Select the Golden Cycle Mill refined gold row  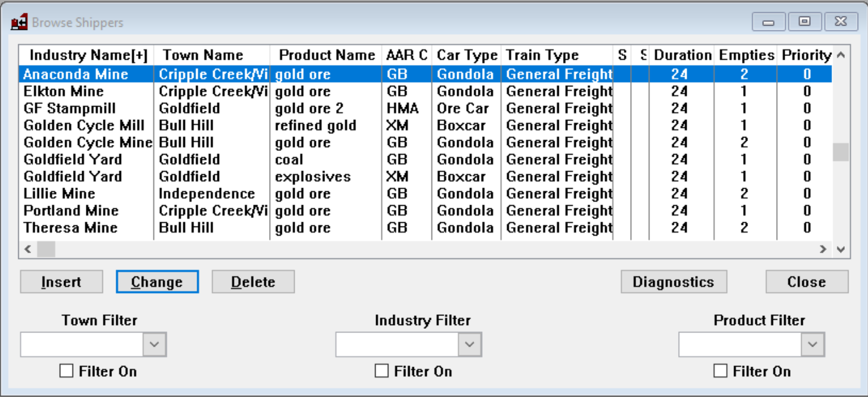(84, 125)
